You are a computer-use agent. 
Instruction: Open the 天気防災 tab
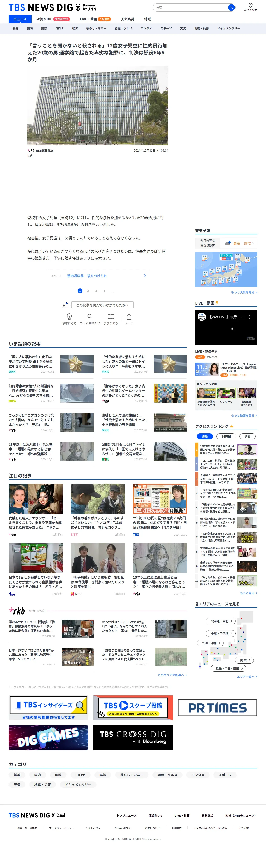(127, 19)
